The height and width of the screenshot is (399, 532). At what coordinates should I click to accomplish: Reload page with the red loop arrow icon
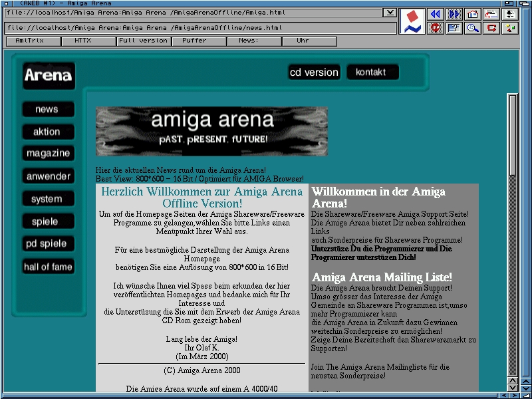[x=491, y=28]
